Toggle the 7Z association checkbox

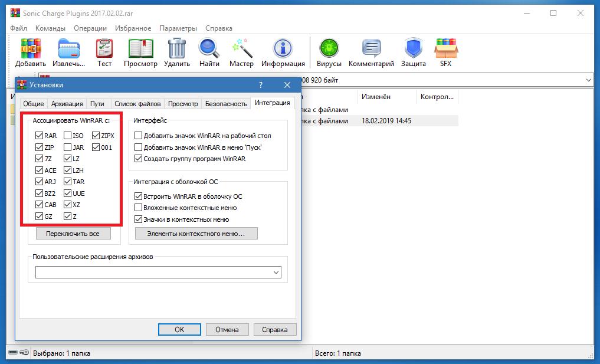39,159
